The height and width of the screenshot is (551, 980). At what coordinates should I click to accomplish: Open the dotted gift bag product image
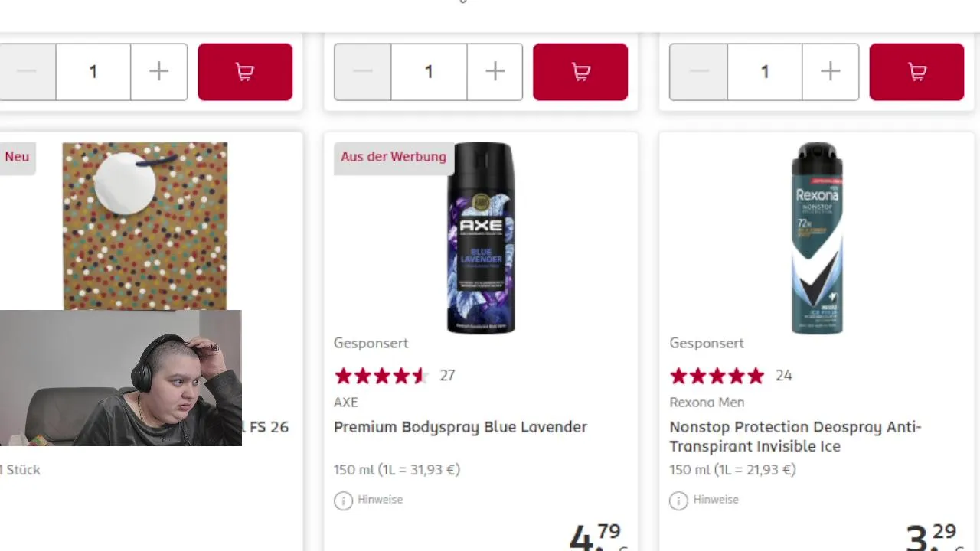click(x=145, y=225)
